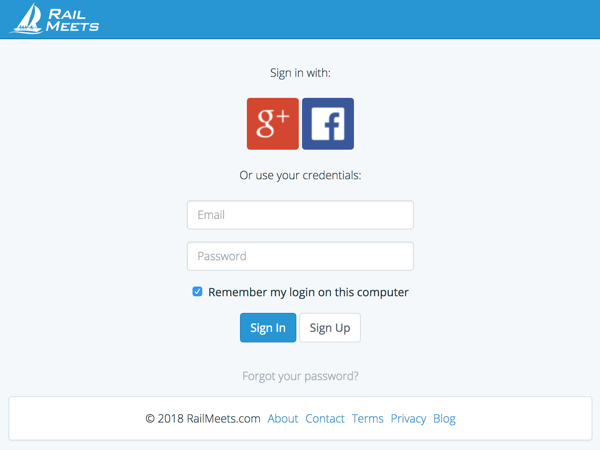Image resolution: width=600 pixels, height=450 pixels.
Task: Open registration with Sign Up button
Action: (330, 328)
